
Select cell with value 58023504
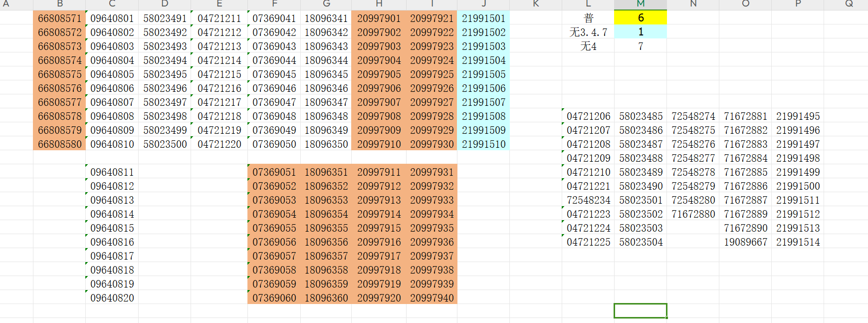641,242
